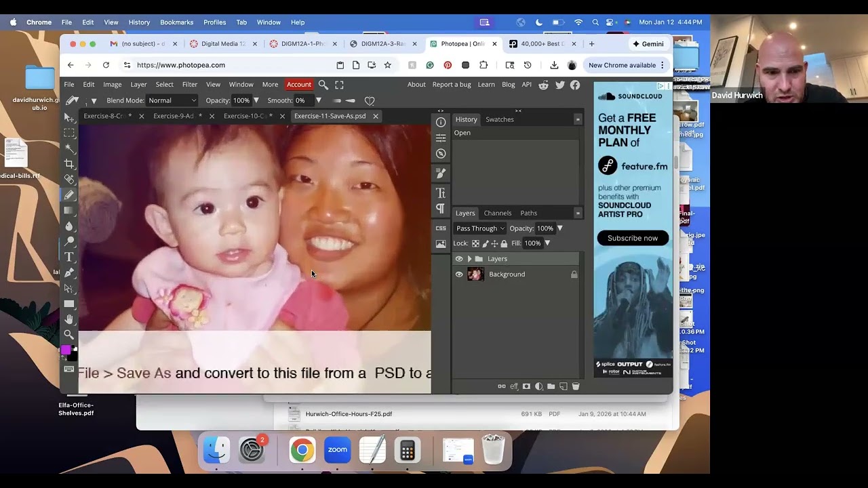Click the Report a bug link
Screen dimensions: 868x488
(x=452, y=85)
